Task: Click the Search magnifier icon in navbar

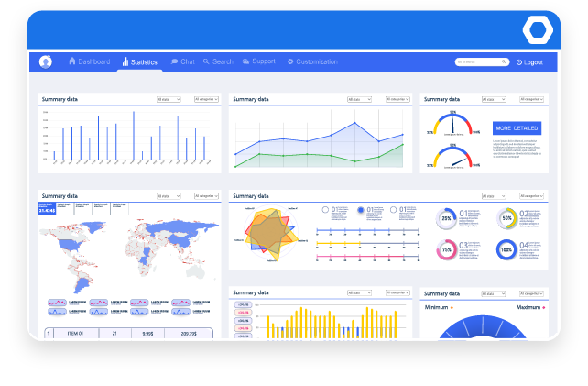Action: [207, 61]
